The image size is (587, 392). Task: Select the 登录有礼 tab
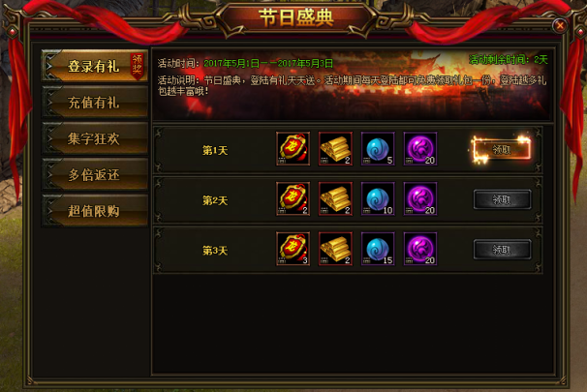[94, 66]
